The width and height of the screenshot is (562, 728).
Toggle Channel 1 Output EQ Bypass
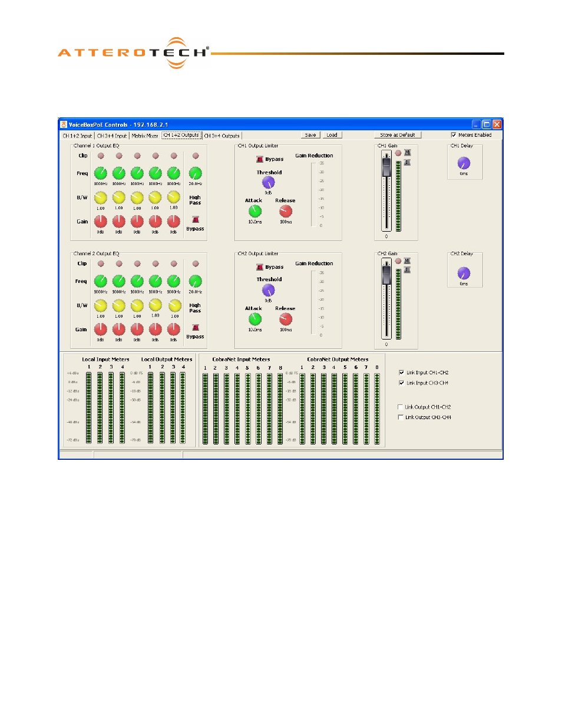click(x=196, y=219)
